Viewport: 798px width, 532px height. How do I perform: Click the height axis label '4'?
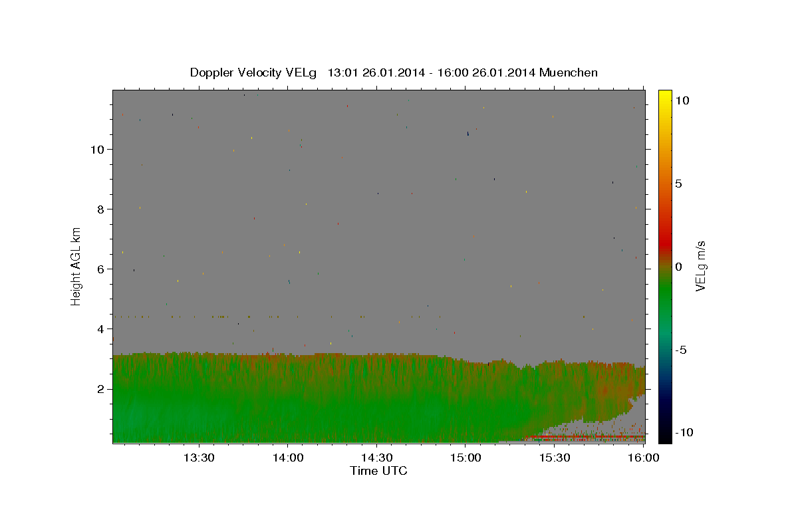click(101, 329)
